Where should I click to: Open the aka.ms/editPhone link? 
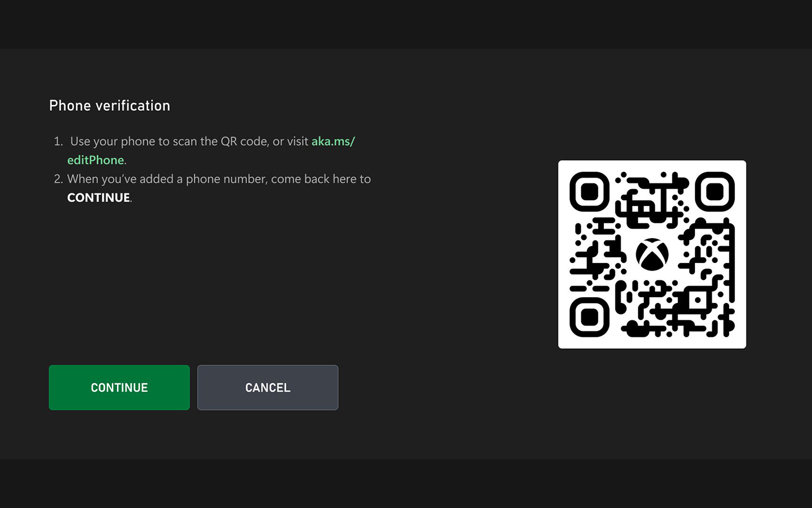click(333, 141)
